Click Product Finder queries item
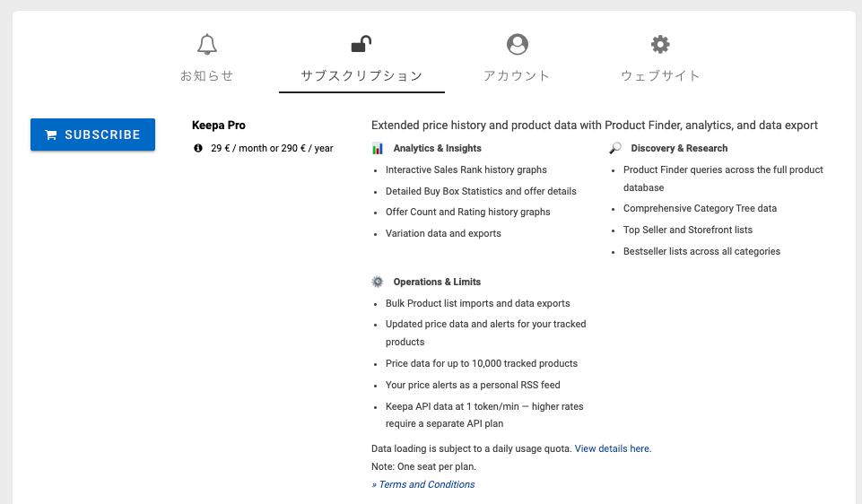This screenshot has width=862, height=504. tap(724, 178)
